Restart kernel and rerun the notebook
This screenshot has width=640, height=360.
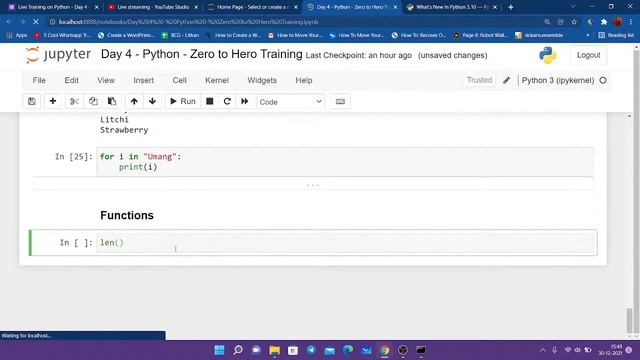tap(244, 101)
